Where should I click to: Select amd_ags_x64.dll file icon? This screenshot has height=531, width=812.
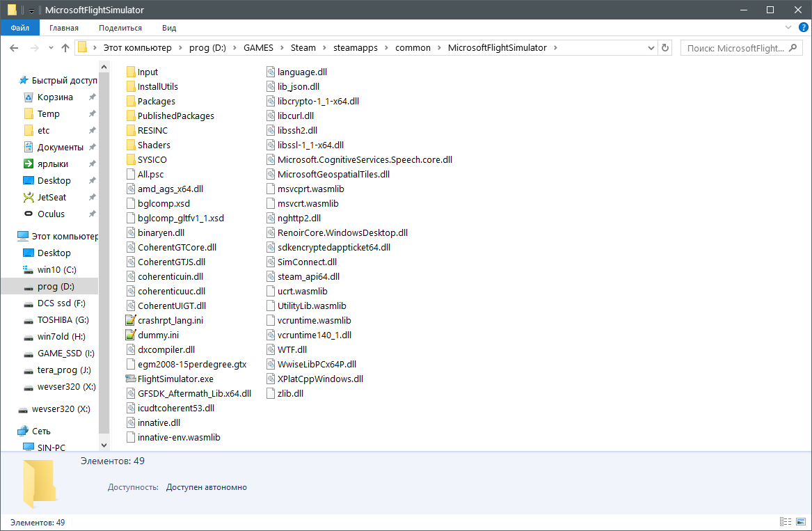pyautogui.click(x=131, y=189)
